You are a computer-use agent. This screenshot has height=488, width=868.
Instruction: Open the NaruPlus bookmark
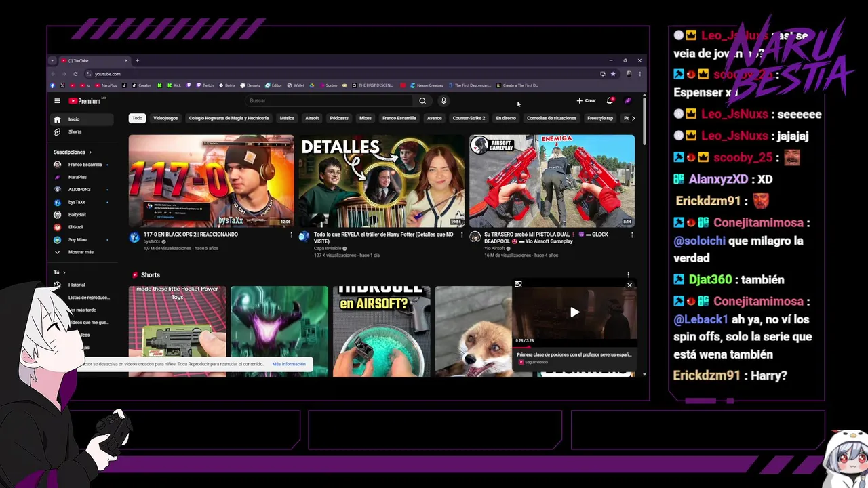pos(106,85)
